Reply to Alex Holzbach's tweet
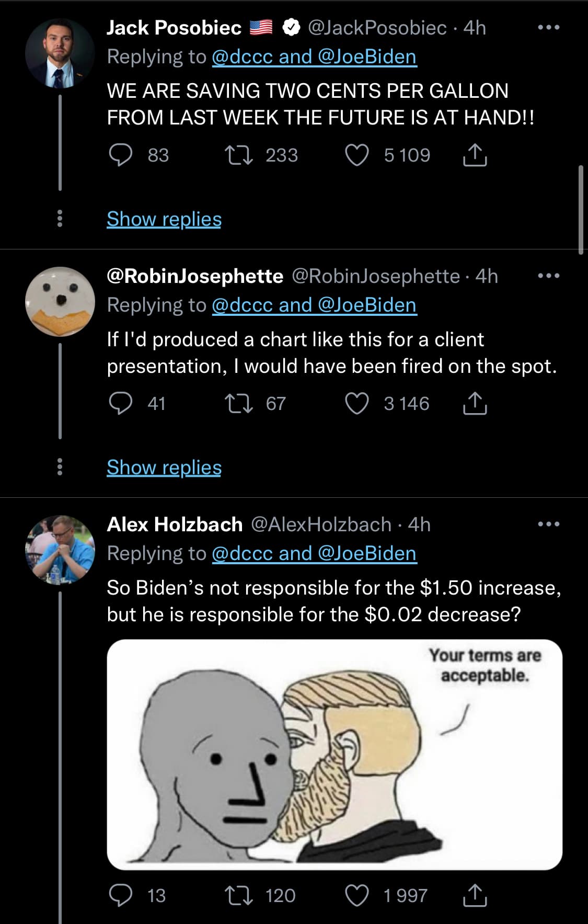588x924 pixels. [x=121, y=895]
